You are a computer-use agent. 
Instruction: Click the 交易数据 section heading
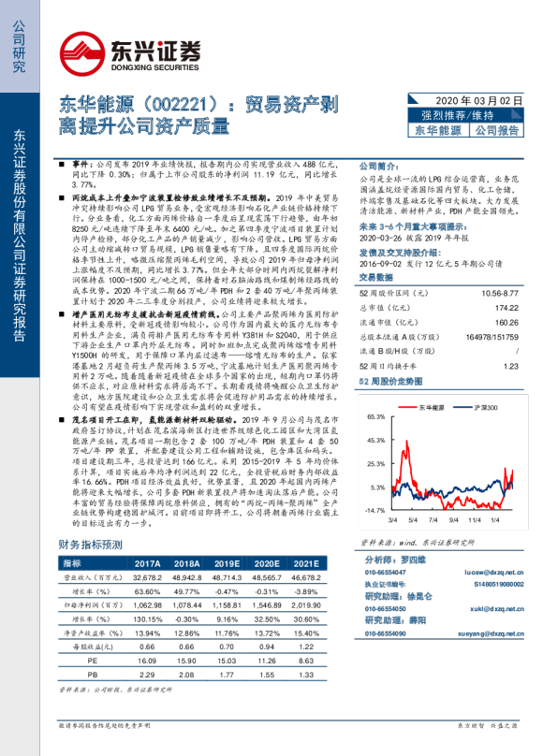click(376, 277)
